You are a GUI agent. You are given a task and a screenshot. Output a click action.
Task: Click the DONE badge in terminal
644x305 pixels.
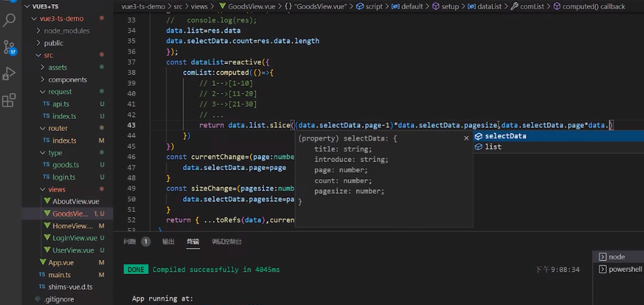136,270
